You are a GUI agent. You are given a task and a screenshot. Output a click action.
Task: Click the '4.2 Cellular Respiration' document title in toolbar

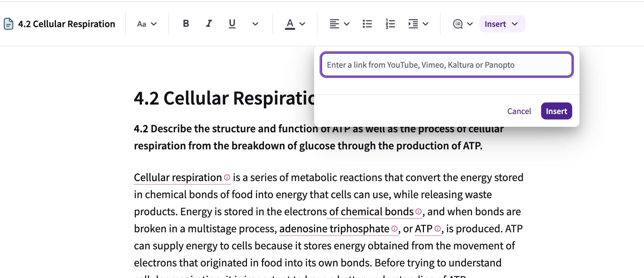point(66,24)
